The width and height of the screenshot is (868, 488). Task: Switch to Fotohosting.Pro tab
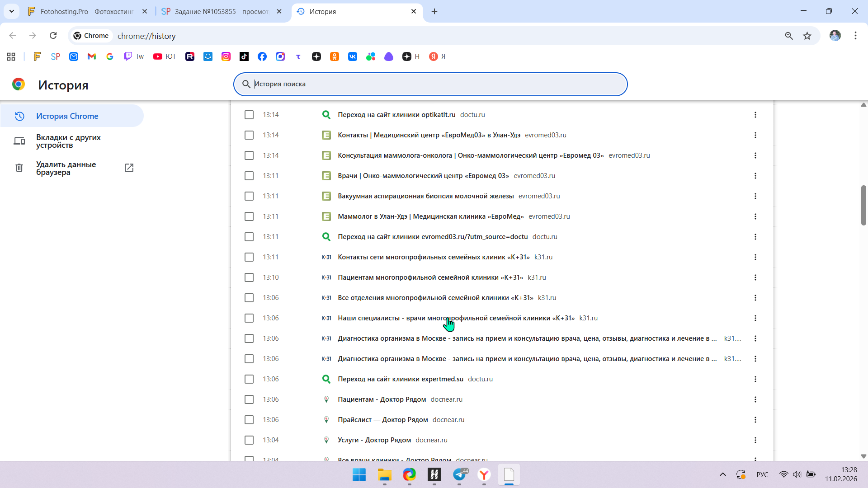coord(87,11)
